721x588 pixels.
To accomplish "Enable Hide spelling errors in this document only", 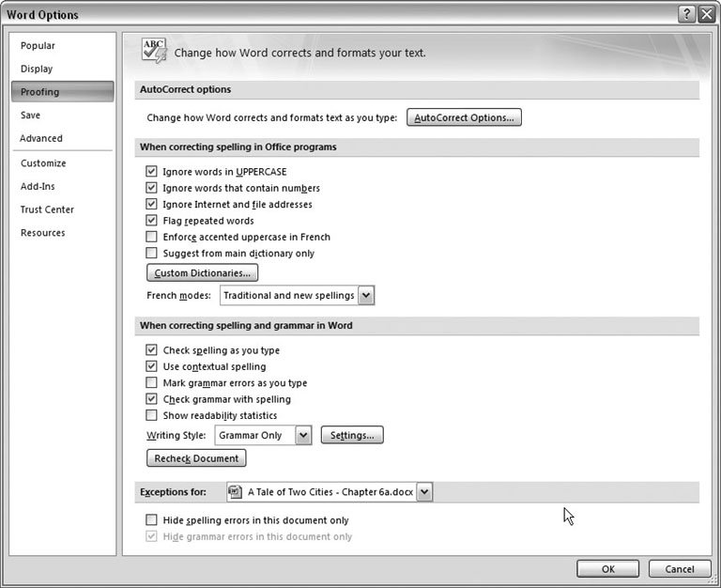I will point(151,520).
